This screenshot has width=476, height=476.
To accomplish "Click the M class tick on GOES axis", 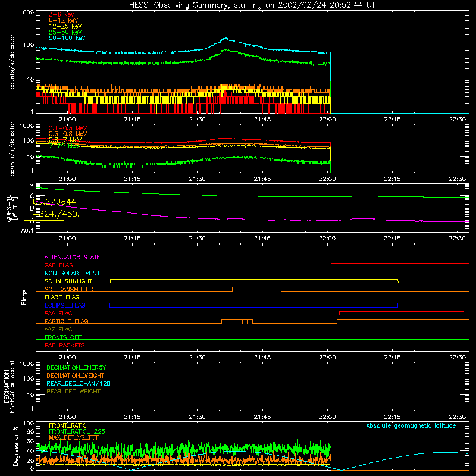I will tap(32, 186).
